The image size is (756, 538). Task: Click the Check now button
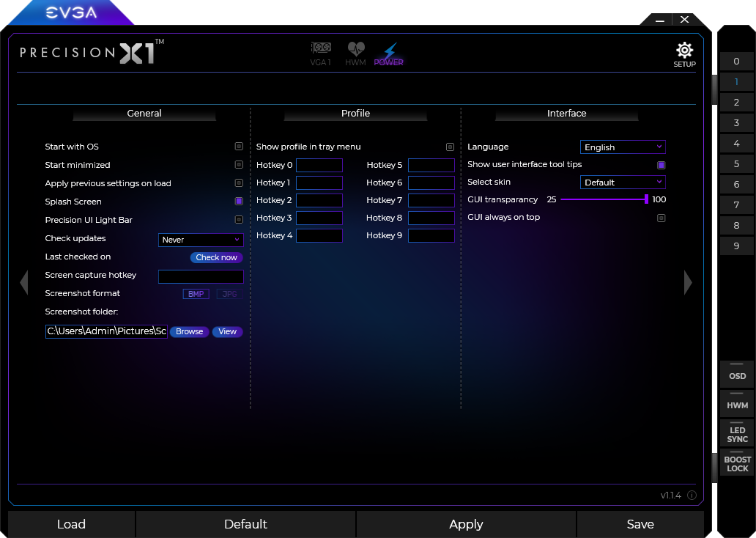click(217, 258)
